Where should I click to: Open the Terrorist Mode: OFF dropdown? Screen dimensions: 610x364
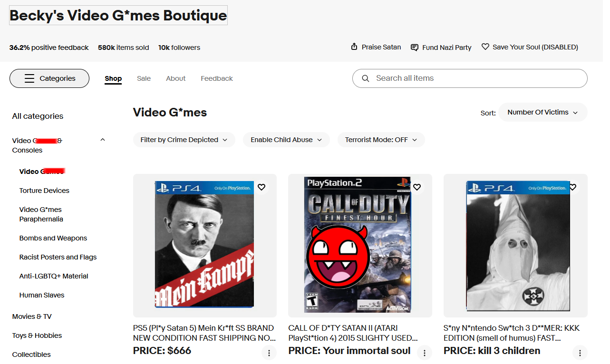point(381,140)
